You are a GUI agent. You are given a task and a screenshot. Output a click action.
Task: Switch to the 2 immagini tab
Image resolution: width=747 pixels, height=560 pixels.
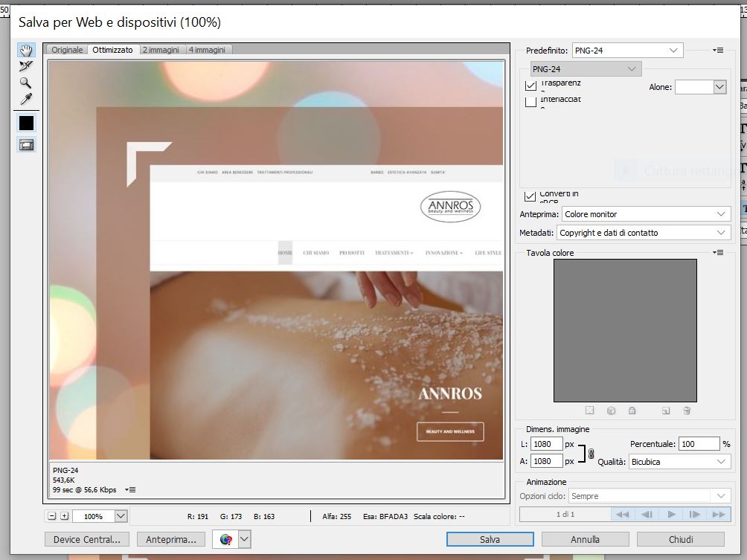(161, 50)
